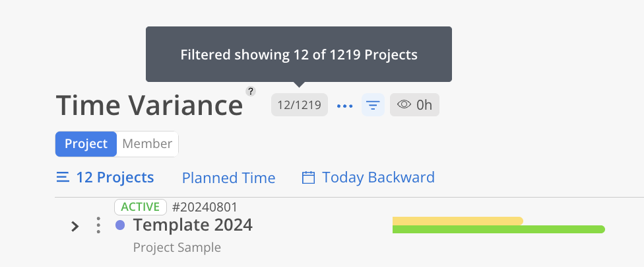Click the green actual time bar
The image size is (644, 267).
coord(498,229)
